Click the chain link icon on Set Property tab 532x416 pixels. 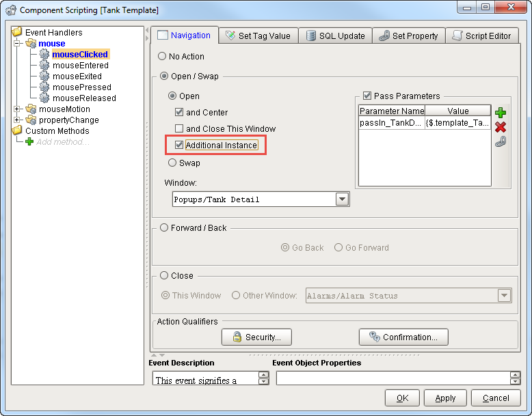tap(384, 36)
